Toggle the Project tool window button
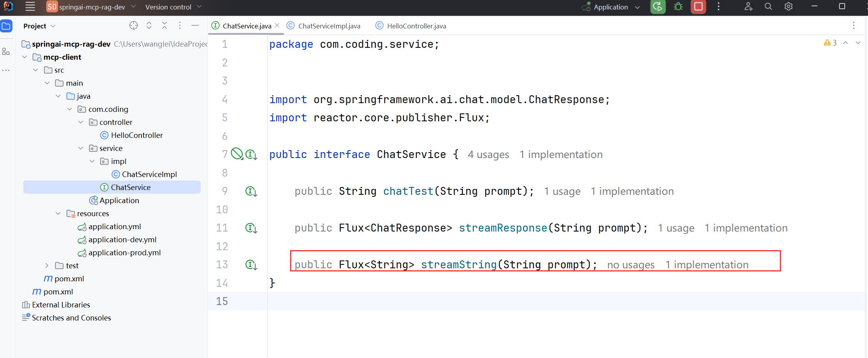 pyautogui.click(x=6, y=26)
